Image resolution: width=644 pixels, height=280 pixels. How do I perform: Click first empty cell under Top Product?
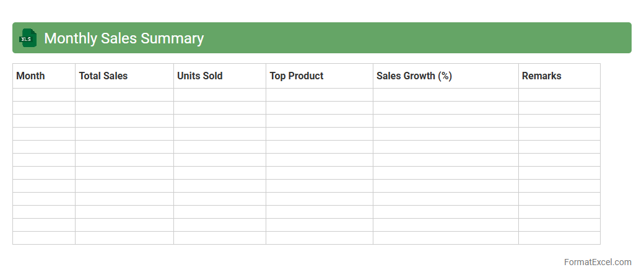[320, 95]
